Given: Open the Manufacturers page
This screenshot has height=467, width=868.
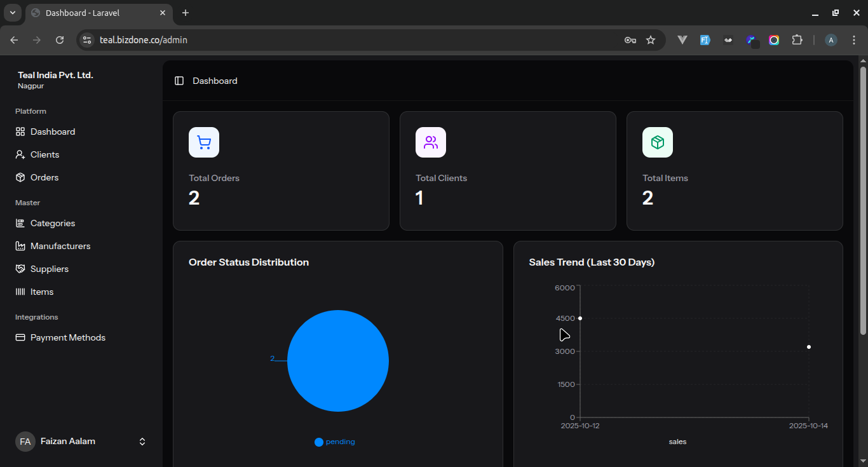Looking at the screenshot, I should (x=60, y=246).
